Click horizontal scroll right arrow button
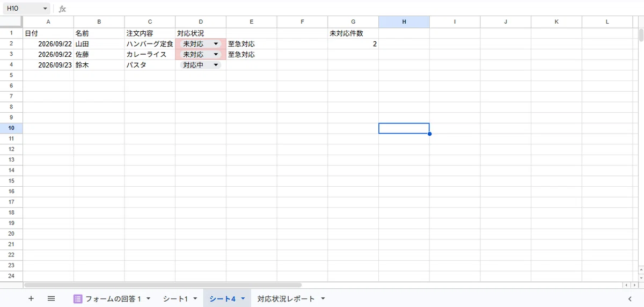Viewport: 644px width, 307px height. click(635, 285)
